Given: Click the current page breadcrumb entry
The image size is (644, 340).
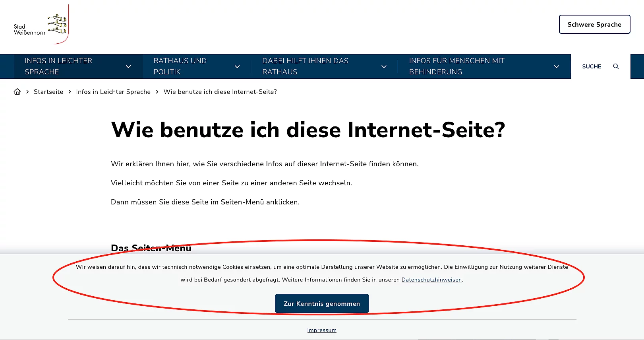Looking at the screenshot, I should 220,92.
